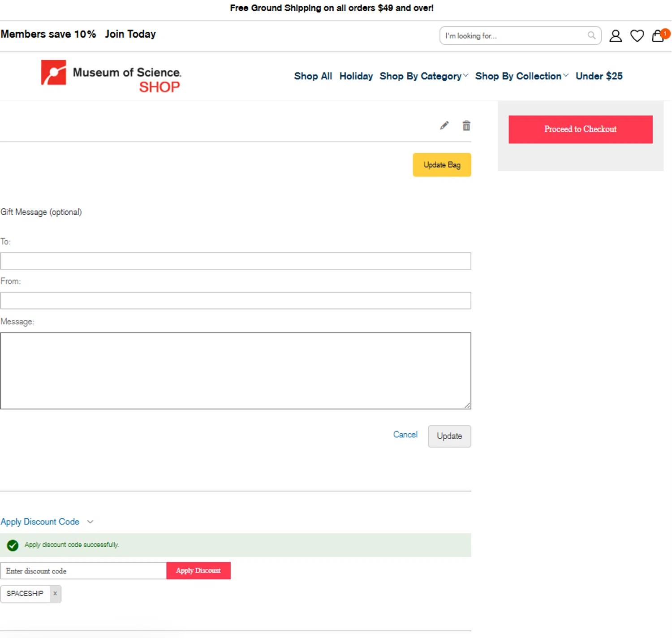
Task: Open the Under $25 section
Action: coord(599,76)
